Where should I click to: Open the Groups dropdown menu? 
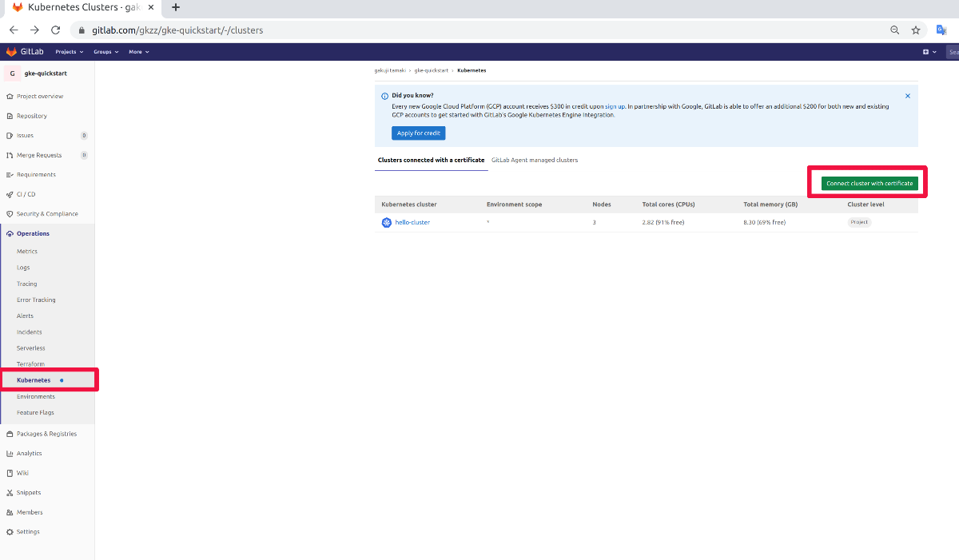click(x=105, y=52)
